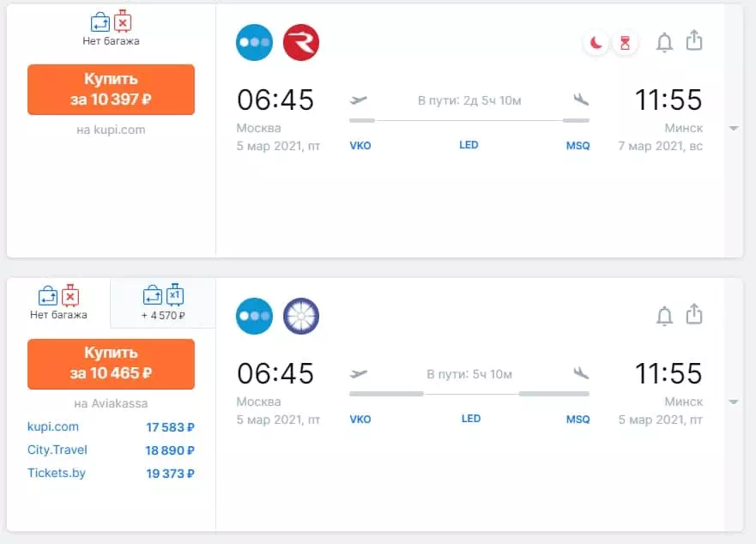Screen dimensions: 756x544
Task: Open the kupi.com offer for 17 583 ₽
Action: (111, 426)
